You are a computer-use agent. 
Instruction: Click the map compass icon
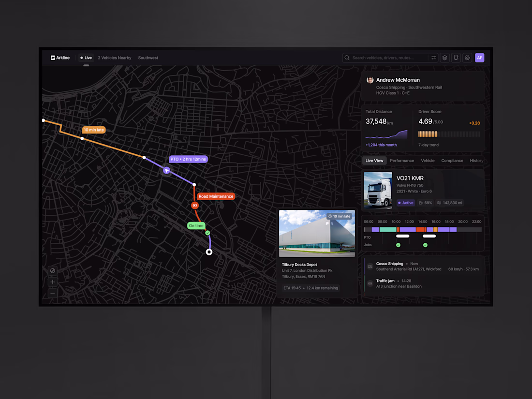click(53, 271)
